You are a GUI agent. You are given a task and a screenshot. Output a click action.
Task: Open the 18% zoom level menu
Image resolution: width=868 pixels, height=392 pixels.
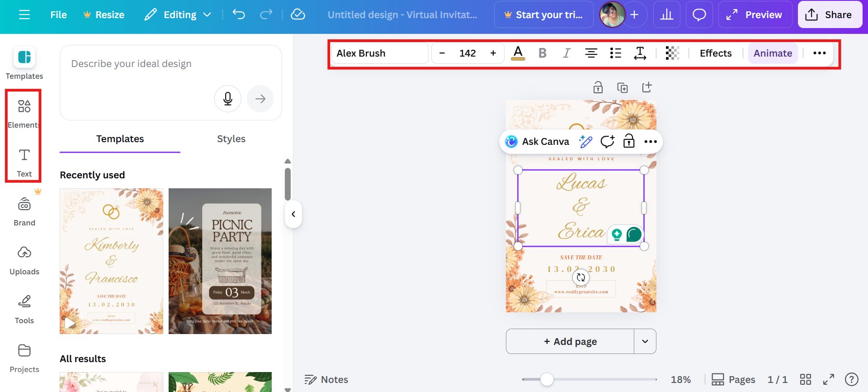click(x=680, y=379)
